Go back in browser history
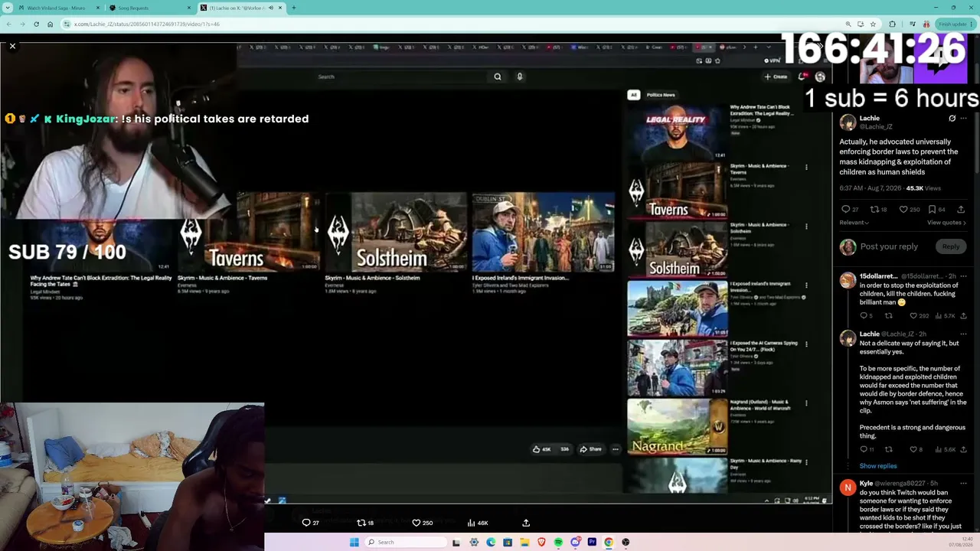The height and width of the screenshot is (551, 980). pyautogui.click(x=8, y=24)
